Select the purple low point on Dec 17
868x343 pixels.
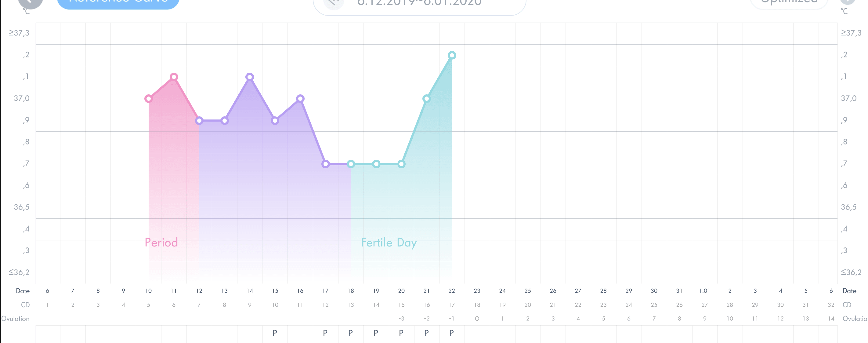325,164
